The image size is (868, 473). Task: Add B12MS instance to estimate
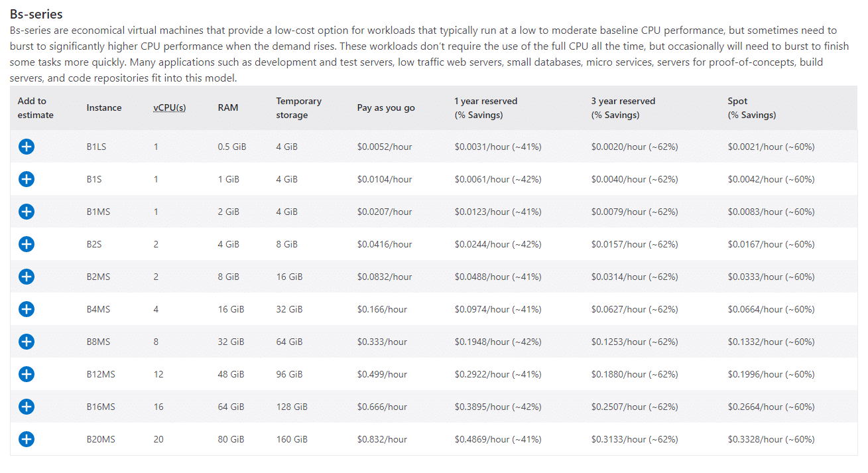(27, 374)
